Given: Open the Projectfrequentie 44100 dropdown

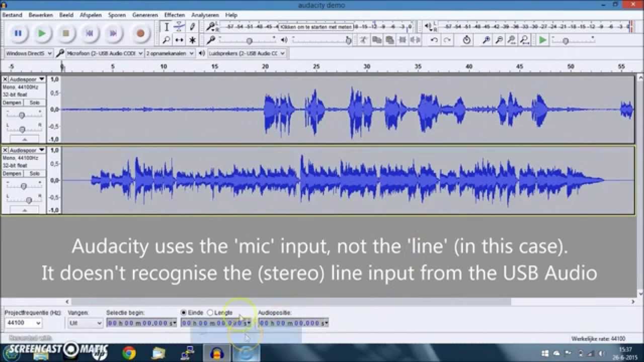Looking at the screenshot, I should (23, 323).
